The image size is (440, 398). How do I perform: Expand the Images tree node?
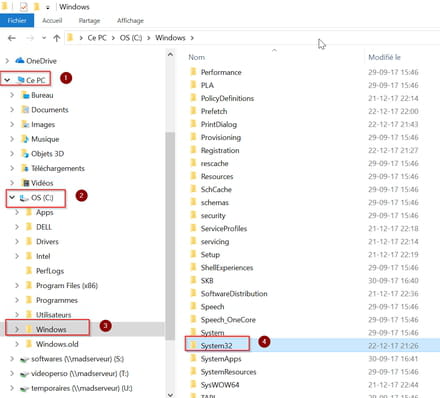tap(12, 124)
